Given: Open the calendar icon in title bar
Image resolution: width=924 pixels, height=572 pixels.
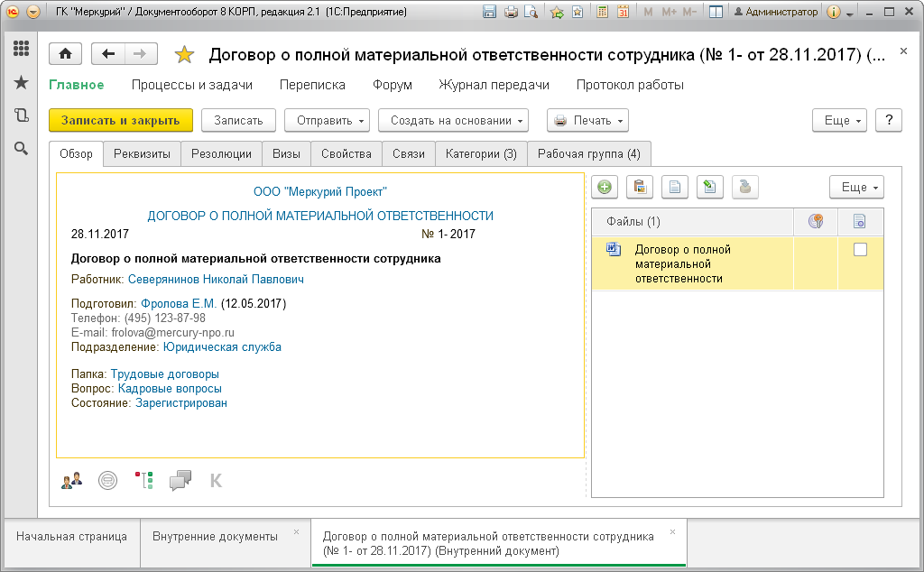Looking at the screenshot, I should point(623,12).
